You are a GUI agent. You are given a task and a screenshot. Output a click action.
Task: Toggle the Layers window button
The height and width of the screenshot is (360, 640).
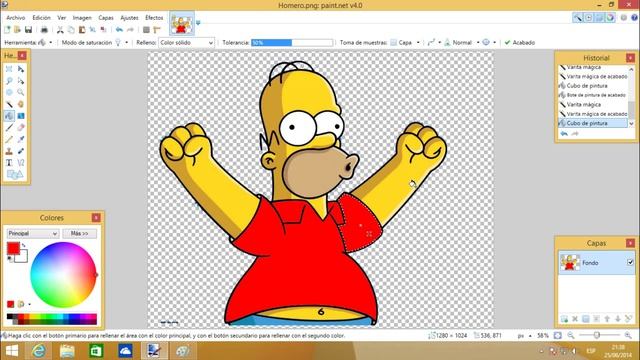coord(600,18)
